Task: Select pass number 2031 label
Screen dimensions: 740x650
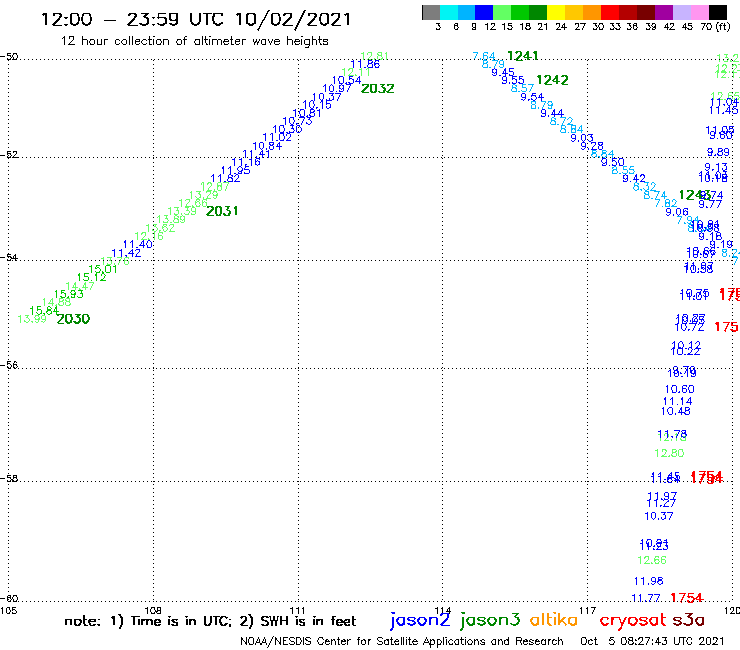Action: coord(222,211)
